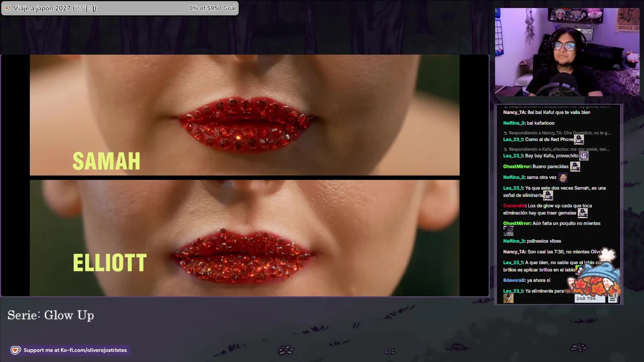Click emote after 'hay que traer gemelas'

point(583,213)
